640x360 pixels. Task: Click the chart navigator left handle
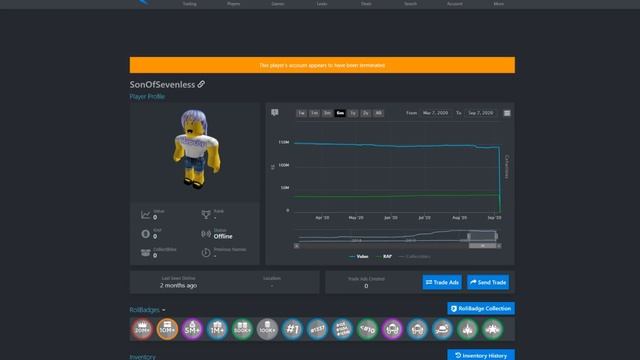469,236
